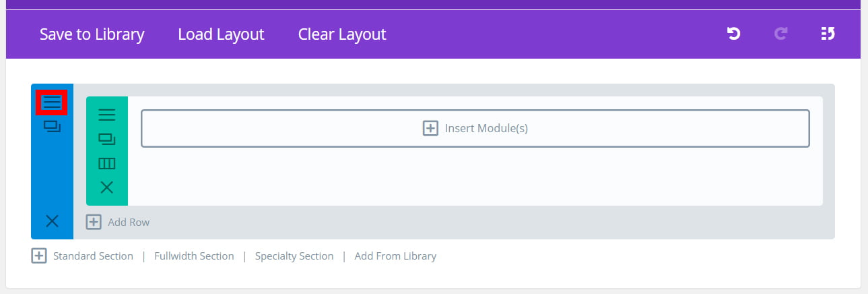Choose Add From Library link
This screenshot has width=868, height=294.
click(395, 256)
